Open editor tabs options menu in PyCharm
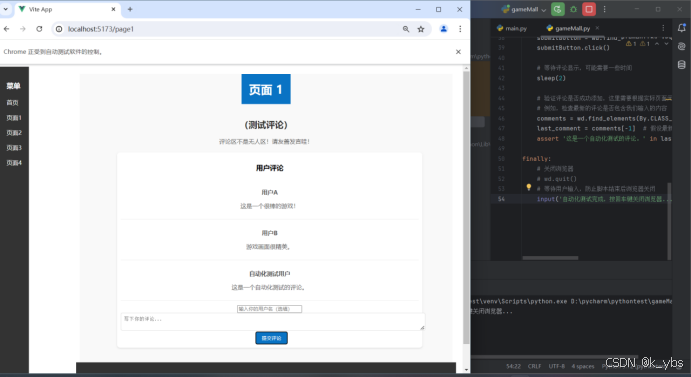Screen dimensions: 691x377 (x=663, y=28)
